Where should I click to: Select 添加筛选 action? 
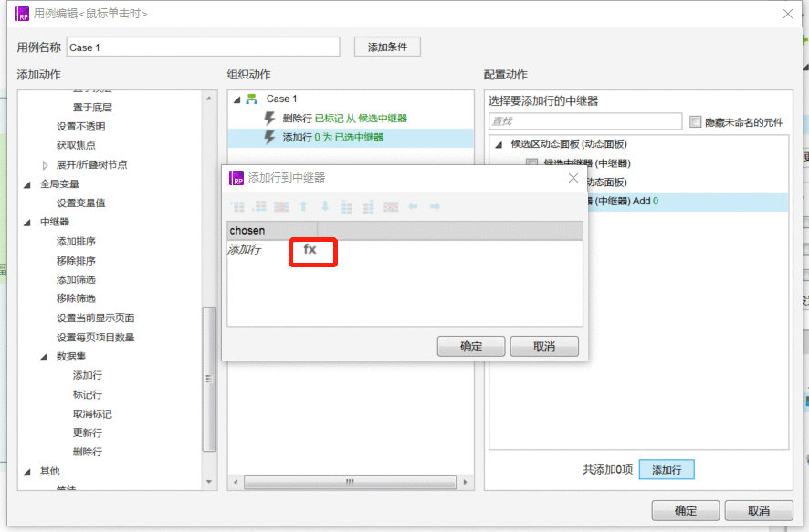76,279
